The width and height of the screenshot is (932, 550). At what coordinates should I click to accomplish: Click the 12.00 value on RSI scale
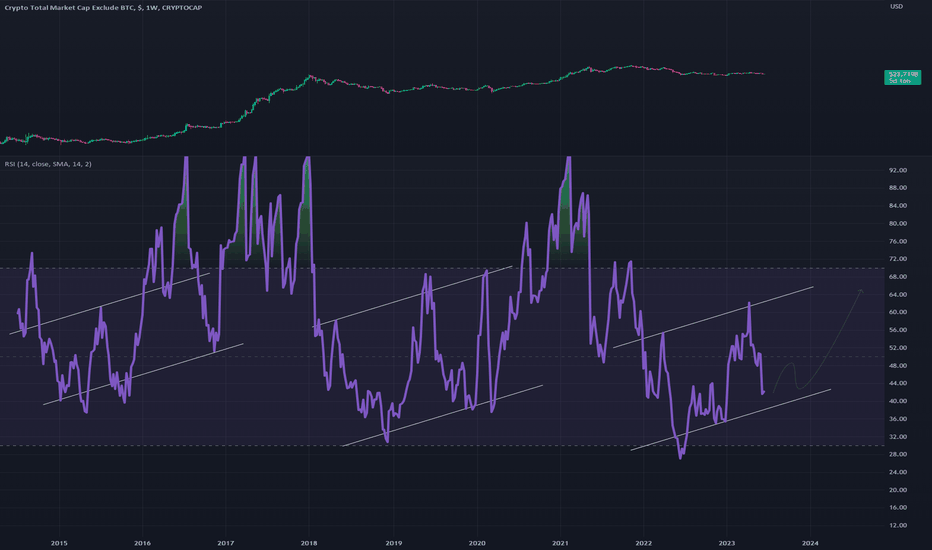(x=898, y=526)
